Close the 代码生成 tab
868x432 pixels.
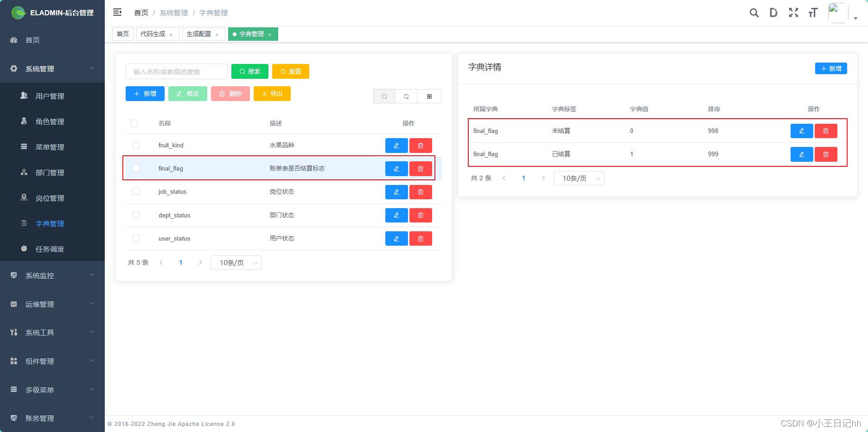[x=171, y=35]
